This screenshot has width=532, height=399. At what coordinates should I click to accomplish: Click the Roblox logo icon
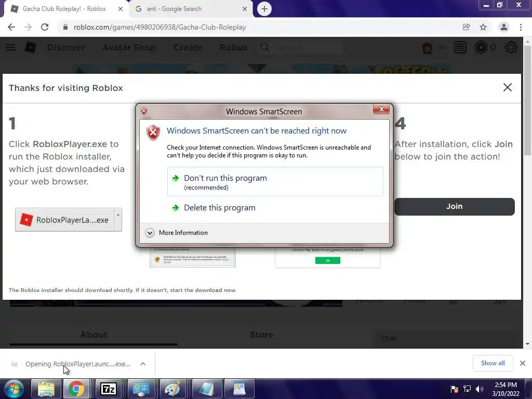[31, 47]
